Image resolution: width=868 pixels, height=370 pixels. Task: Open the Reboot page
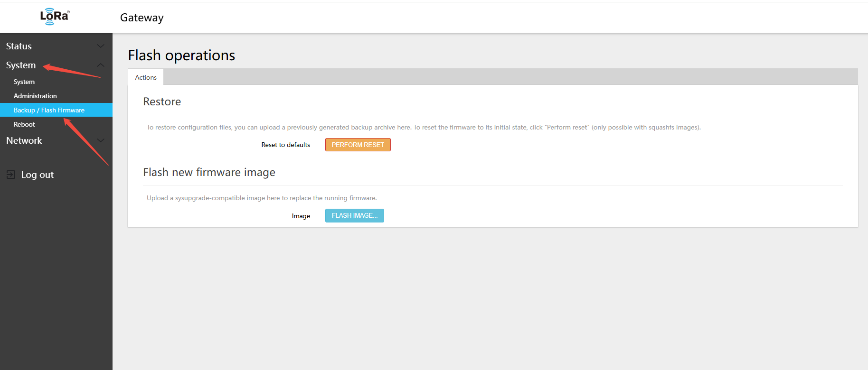tap(24, 124)
